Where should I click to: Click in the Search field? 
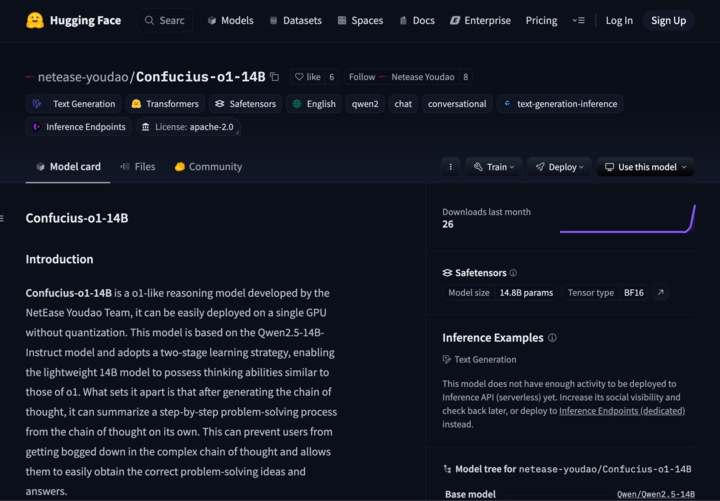165,20
